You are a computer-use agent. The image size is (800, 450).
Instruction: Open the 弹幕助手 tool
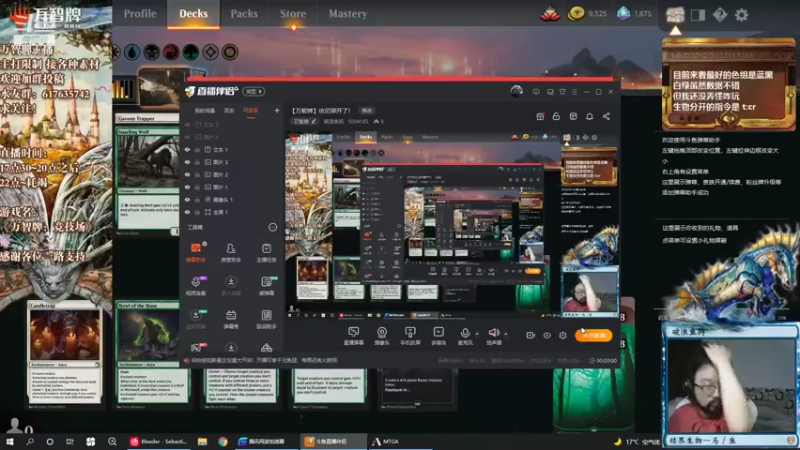click(x=195, y=252)
